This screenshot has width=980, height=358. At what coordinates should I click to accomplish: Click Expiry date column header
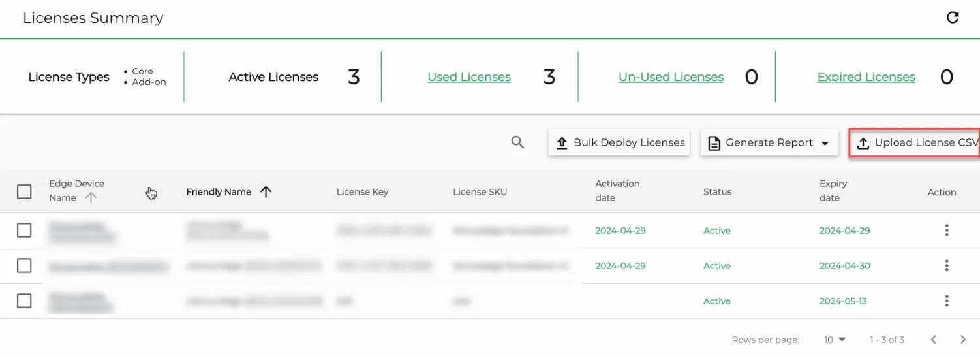833,191
